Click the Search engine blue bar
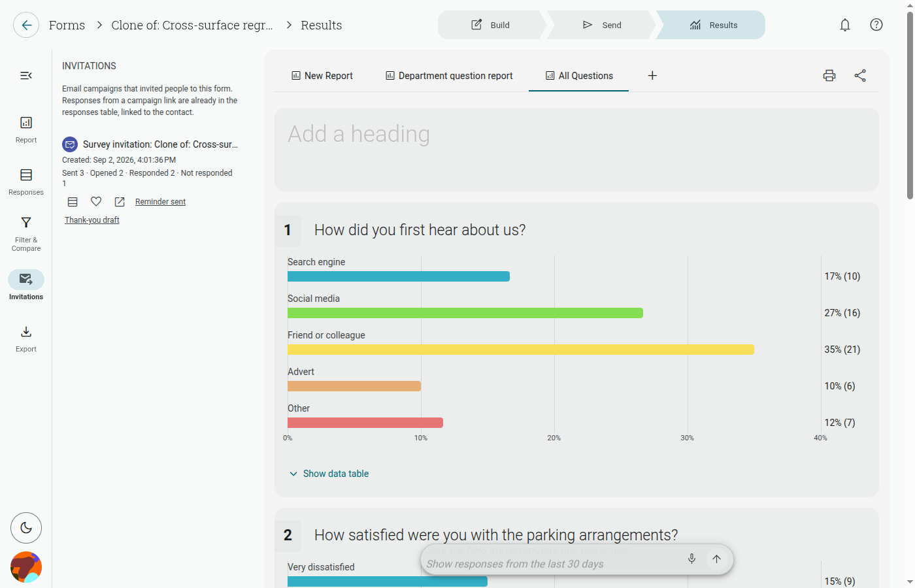Image resolution: width=915 pixels, height=588 pixels. tap(399, 276)
